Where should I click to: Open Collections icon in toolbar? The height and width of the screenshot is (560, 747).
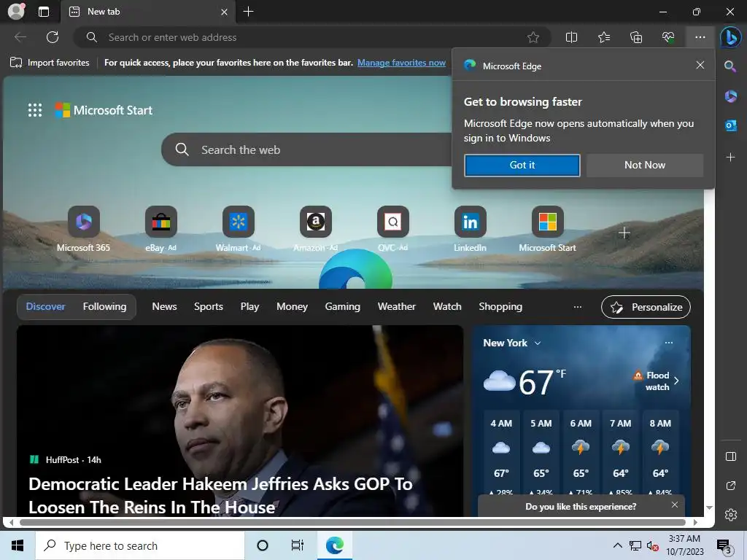point(636,37)
